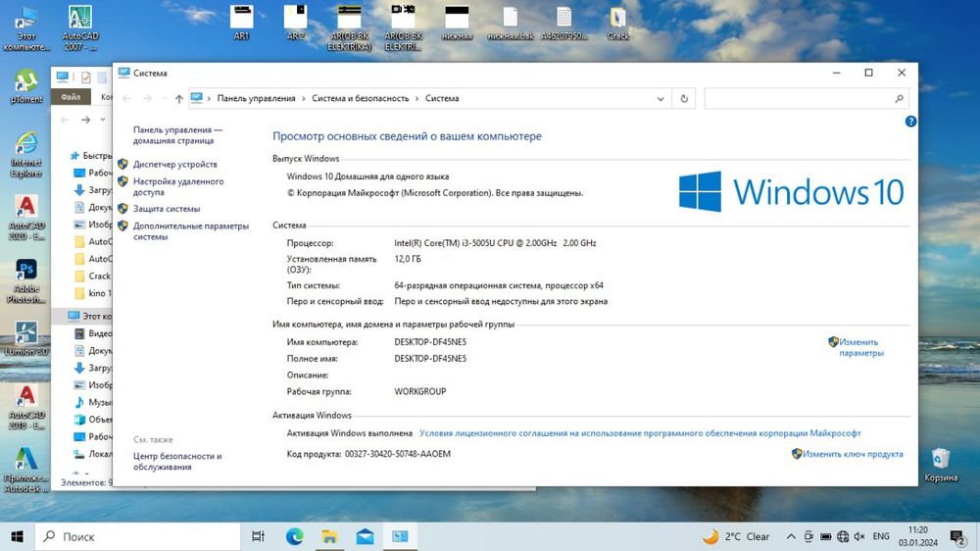Open Этот компьютер desktop icon
The image size is (980, 551).
(26, 28)
